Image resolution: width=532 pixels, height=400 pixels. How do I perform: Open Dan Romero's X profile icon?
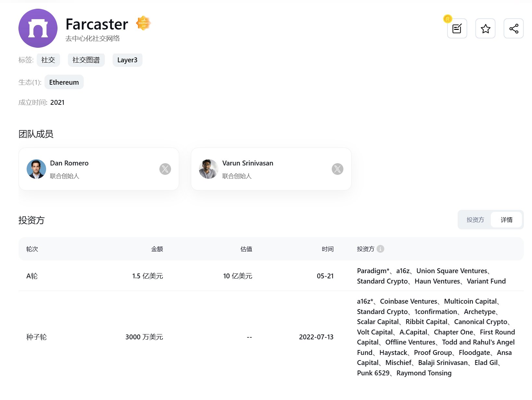(x=165, y=169)
